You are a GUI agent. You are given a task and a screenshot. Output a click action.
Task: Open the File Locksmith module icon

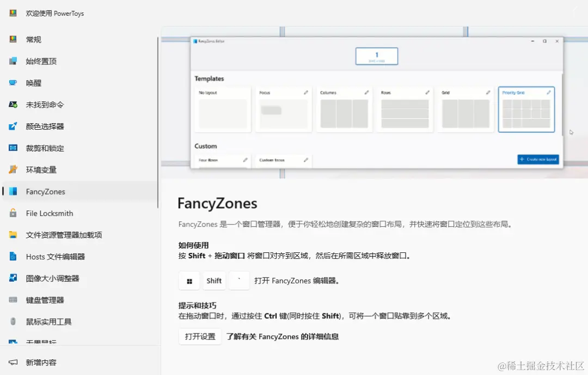click(13, 213)
